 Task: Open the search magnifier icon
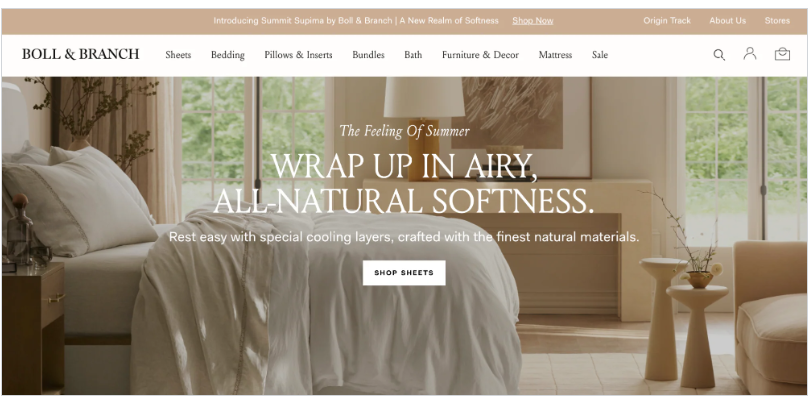click(719, 55)
